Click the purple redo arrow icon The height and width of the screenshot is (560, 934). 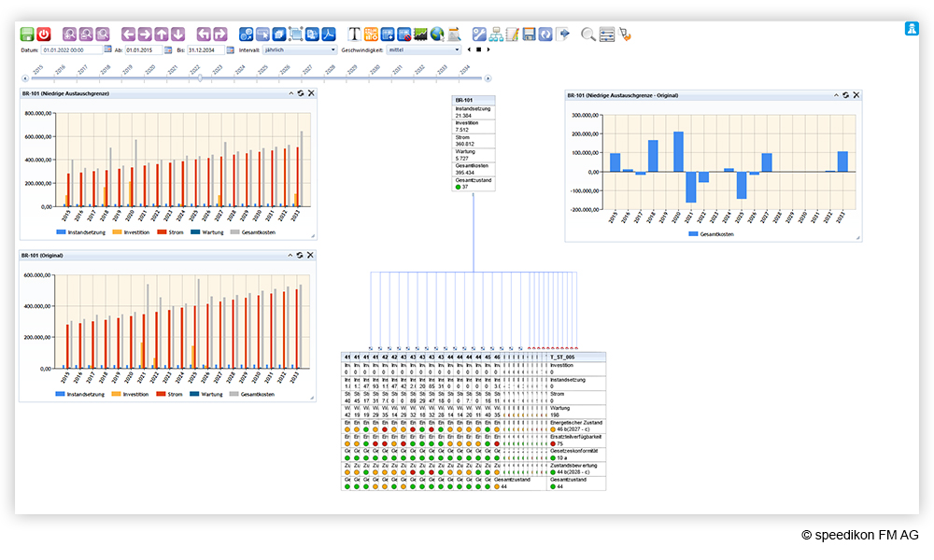(219, 35)
